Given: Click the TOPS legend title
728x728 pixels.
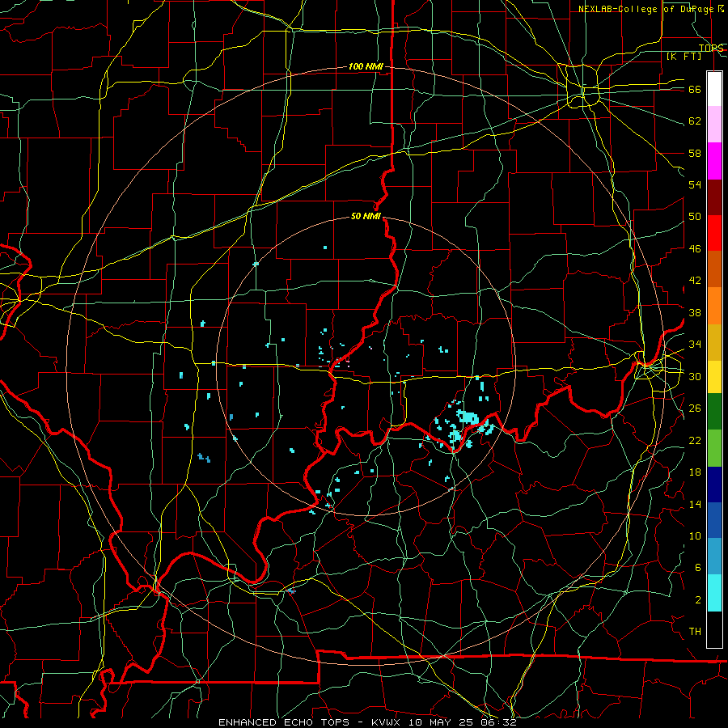Looking at the screenshot, I should (x=711, y=48).
